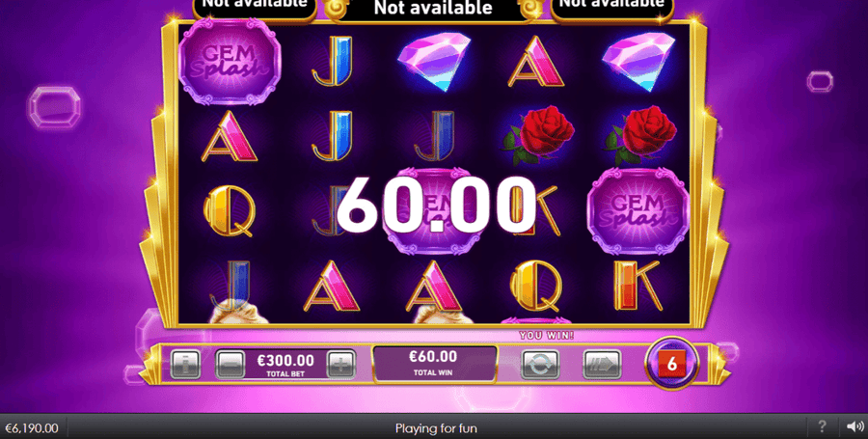Screen dimensions: 868x439
Task: Select the Gem Splash symbol on fifth reel
Action: tap(638, 211)
